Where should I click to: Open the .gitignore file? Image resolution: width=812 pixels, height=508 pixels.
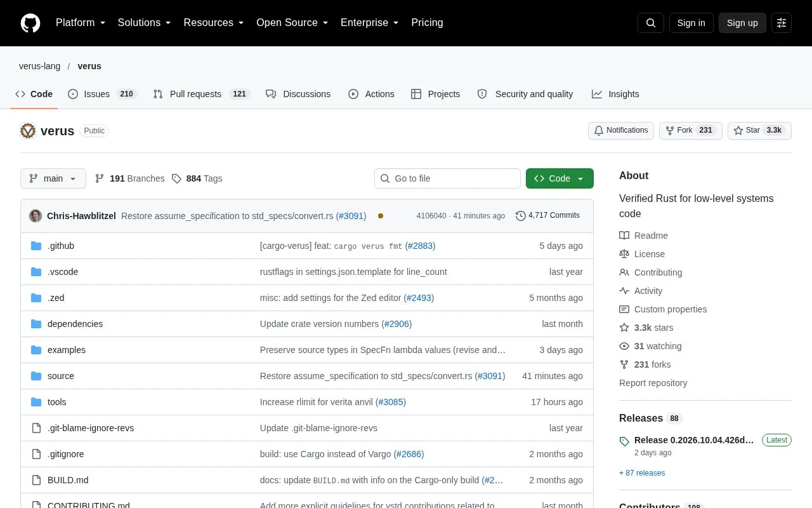pyautogui.click(x=66, y=454)
